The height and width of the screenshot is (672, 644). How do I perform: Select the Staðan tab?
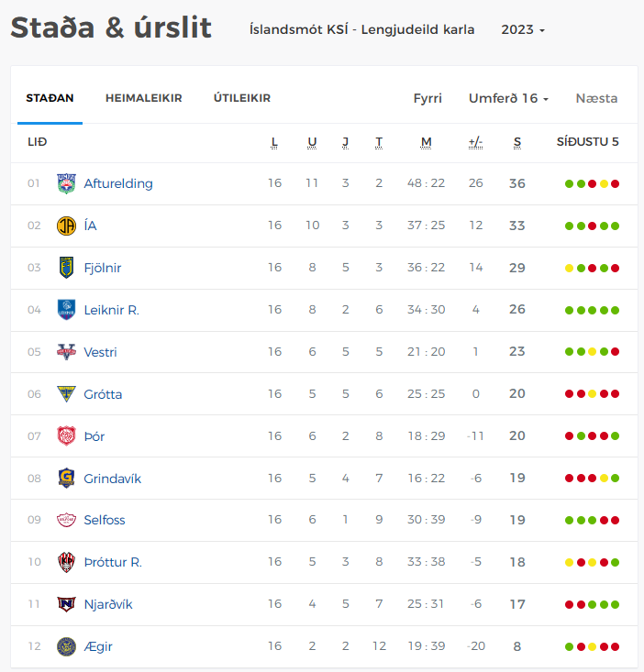pos(50,98)
